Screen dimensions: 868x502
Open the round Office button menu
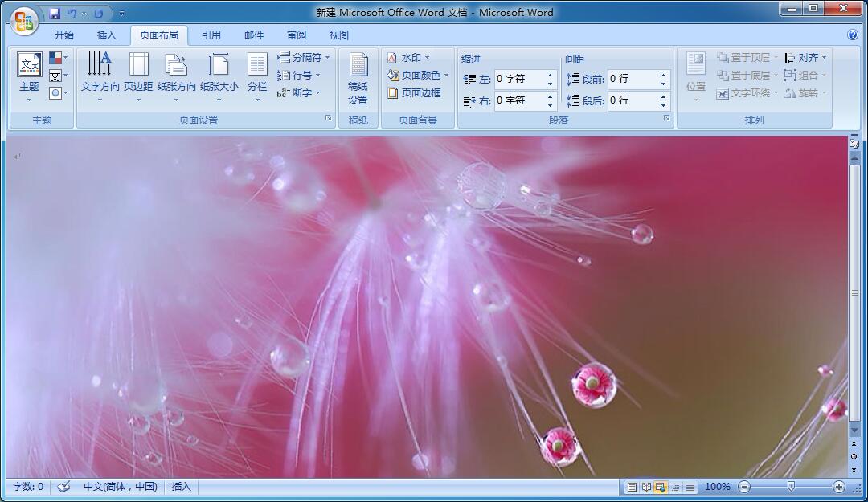pos(24,21)
